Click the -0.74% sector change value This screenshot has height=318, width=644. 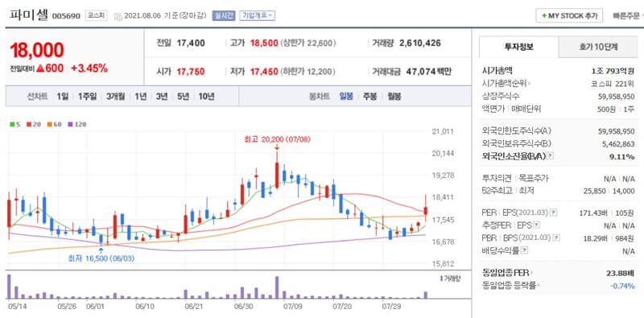622,286
